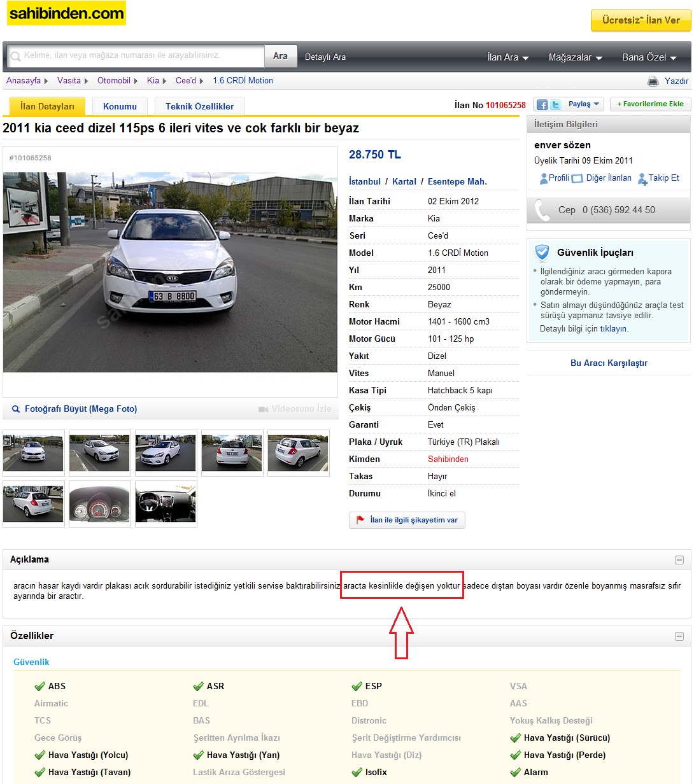Open the Paylaş share dropdown
This screenshot has width=694, height=784.
(584, 104)
